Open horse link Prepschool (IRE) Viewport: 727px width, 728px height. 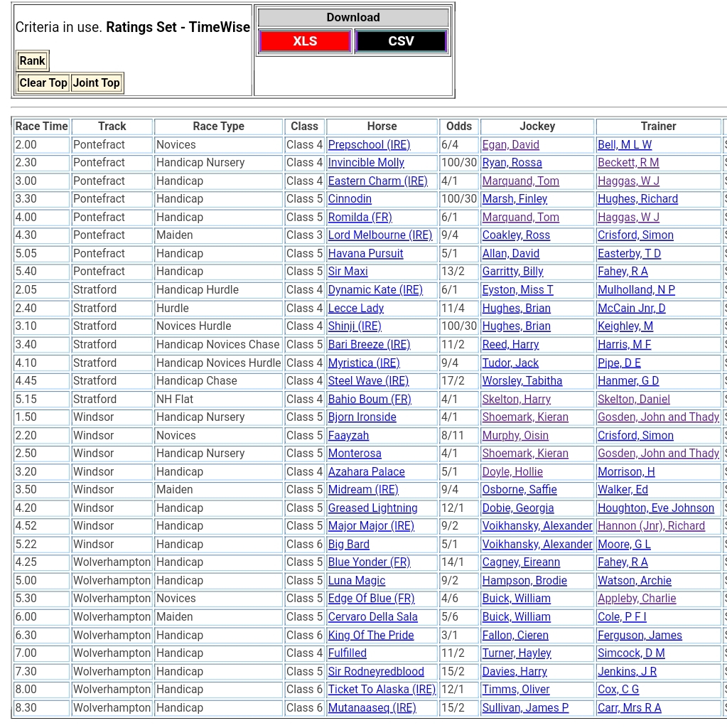pos(369,145)
